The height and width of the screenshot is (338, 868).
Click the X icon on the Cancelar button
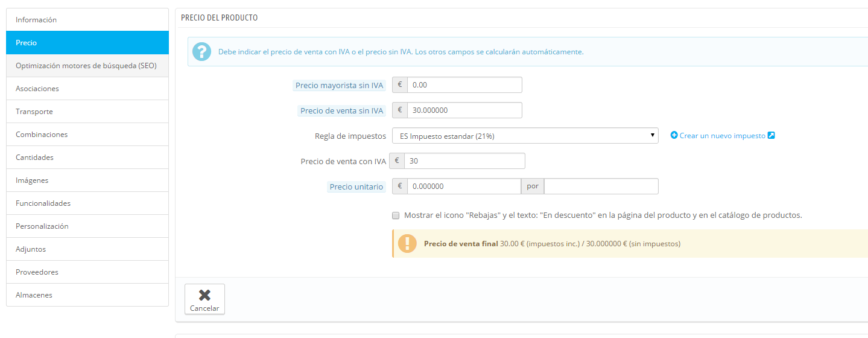tap(204, 295)
